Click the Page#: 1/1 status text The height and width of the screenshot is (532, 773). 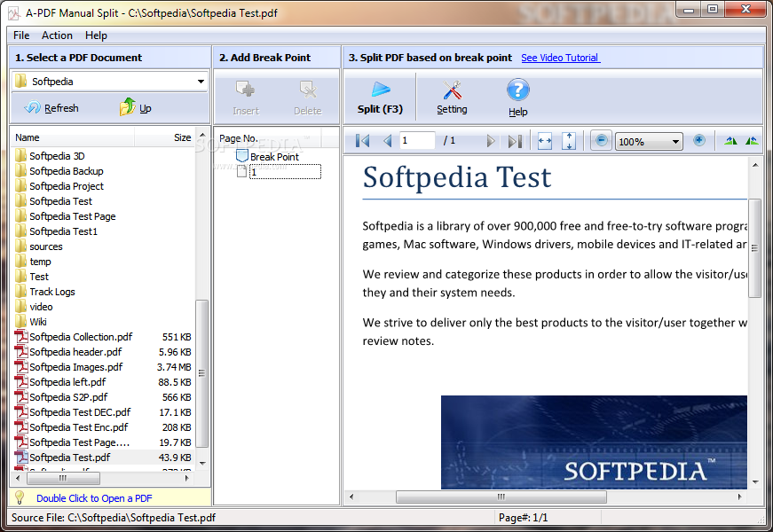[x=523, y=518]
